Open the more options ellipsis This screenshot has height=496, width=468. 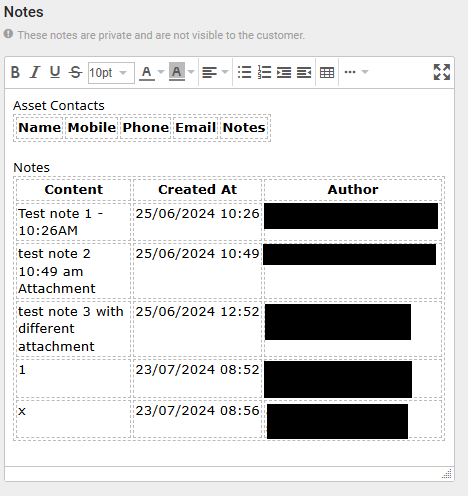pyautogui.click(x=350, y=72)
